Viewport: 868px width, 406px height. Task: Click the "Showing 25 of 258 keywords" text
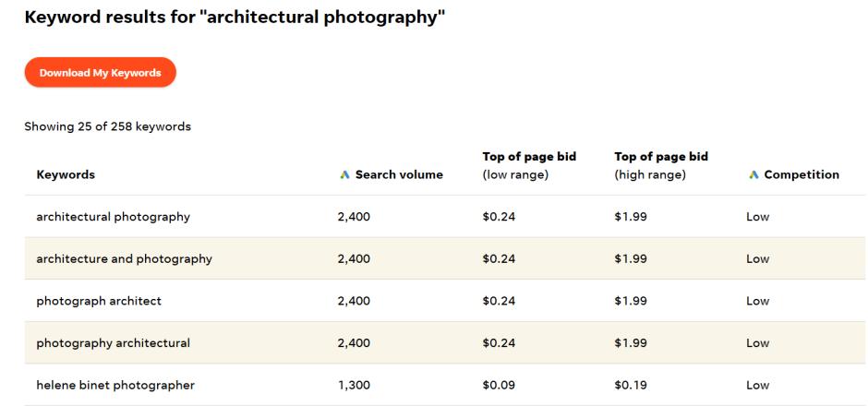(x=107, y=126)
